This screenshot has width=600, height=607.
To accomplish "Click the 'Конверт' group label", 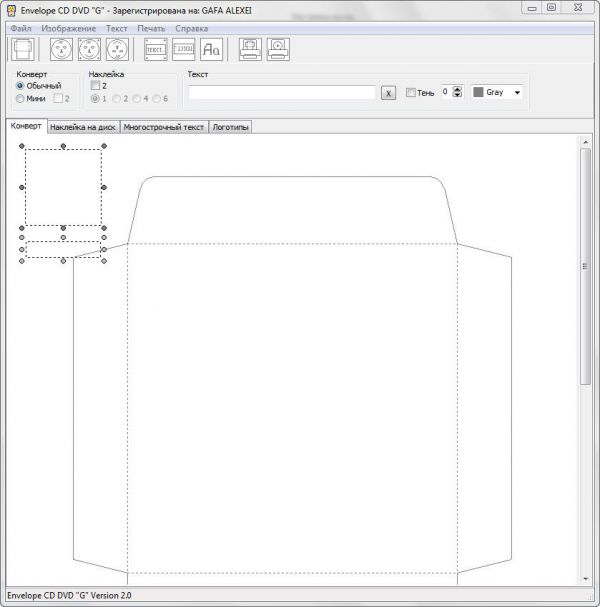I will pos(32,74).
